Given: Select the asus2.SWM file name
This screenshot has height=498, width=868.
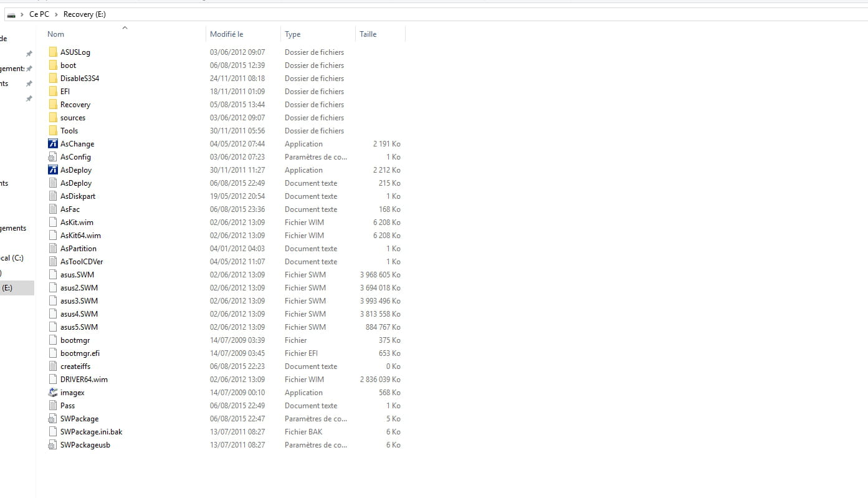Looking at the screenshot, I should point(79,288).
